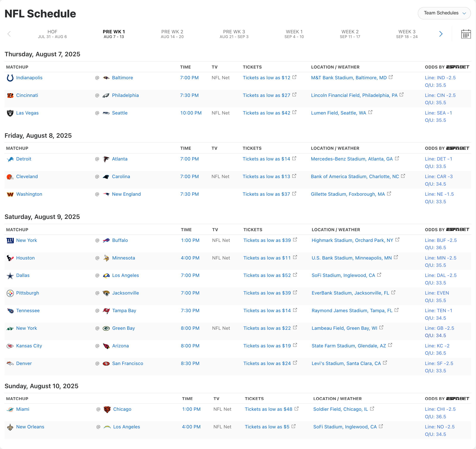Click the Los Angeles Rams logo
Image resolution: width=476 pixels, height=449 pixels.
(106, 276)
